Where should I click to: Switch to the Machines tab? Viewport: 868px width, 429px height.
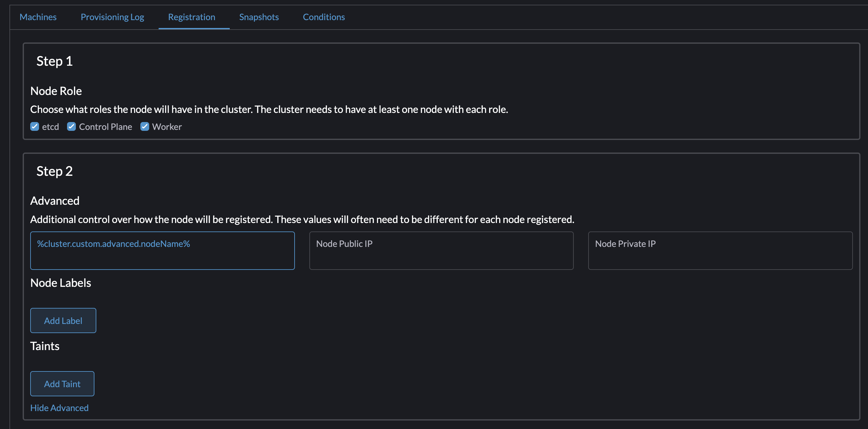[38, 17]
